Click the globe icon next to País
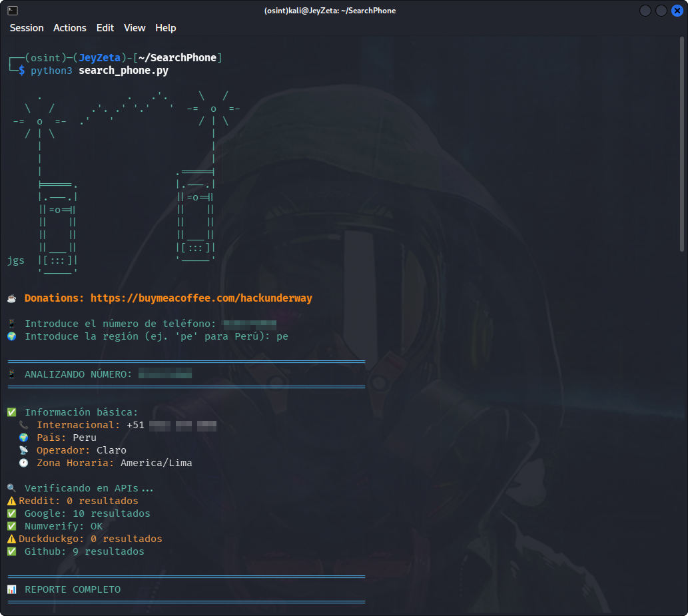 coord(24,438)
